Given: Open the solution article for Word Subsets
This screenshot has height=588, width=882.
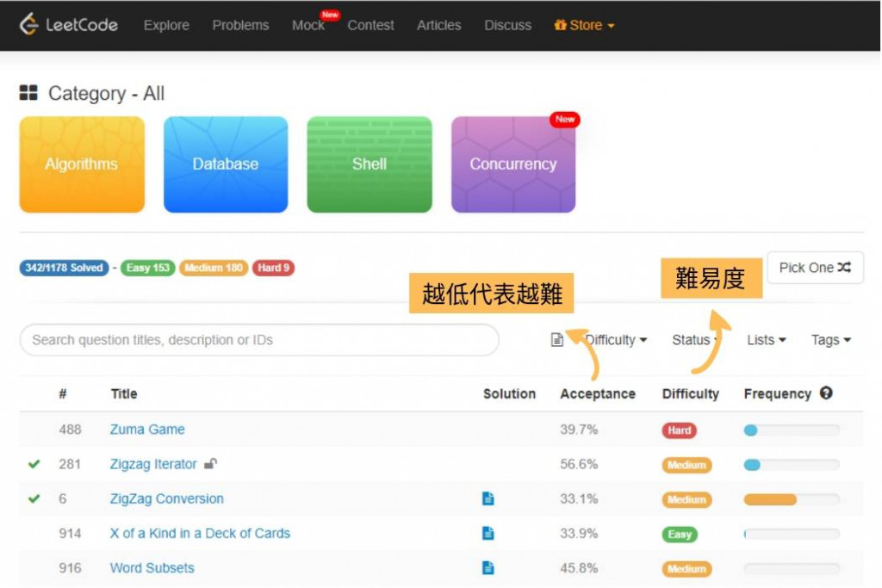Looking at the screenshot, I should [x=488, y=567].
